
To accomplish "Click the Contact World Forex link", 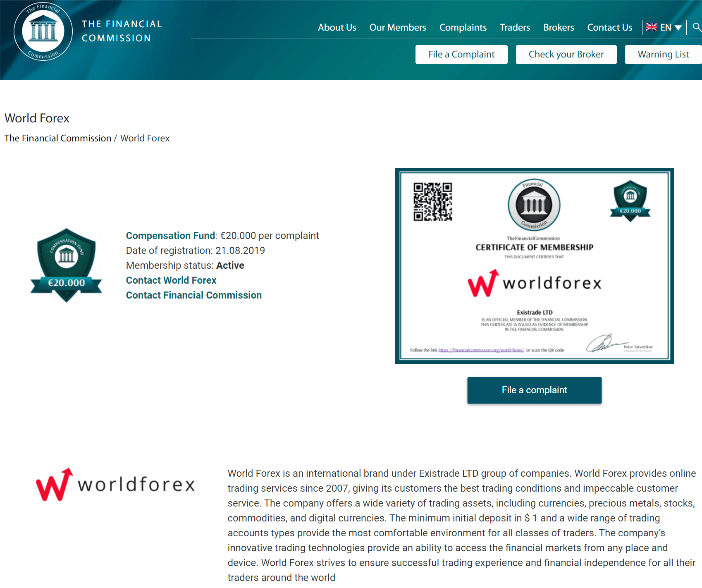I will 171,280.
